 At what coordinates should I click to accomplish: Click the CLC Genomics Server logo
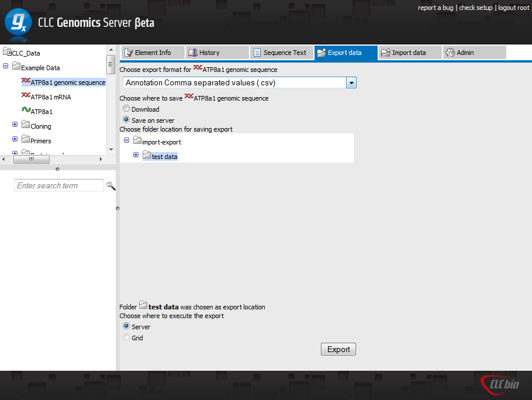19,23
